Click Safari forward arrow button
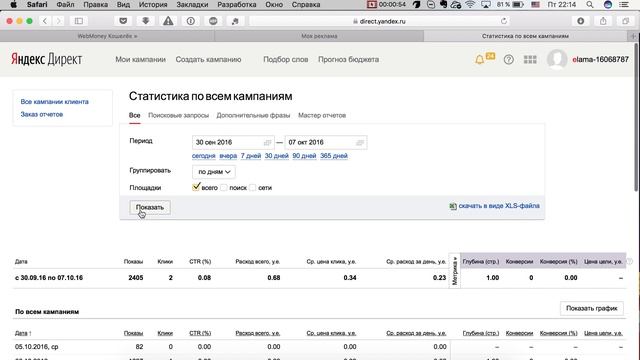Image resolution: width=640 pixels, height=360 pixels. [x=58, y=21]
